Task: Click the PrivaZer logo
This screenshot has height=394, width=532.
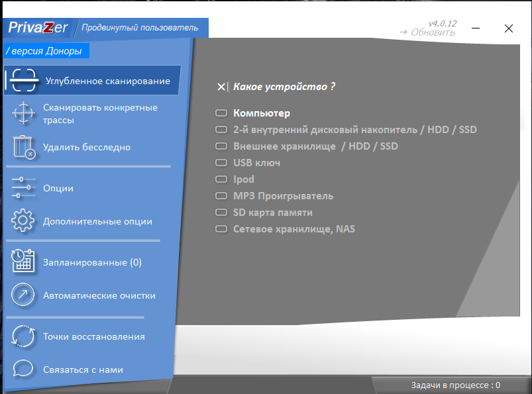Action: pyautogui.click(x=38, y=27)
